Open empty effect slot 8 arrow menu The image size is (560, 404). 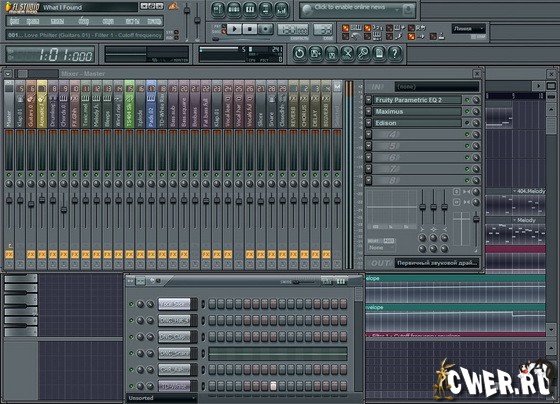369,180
